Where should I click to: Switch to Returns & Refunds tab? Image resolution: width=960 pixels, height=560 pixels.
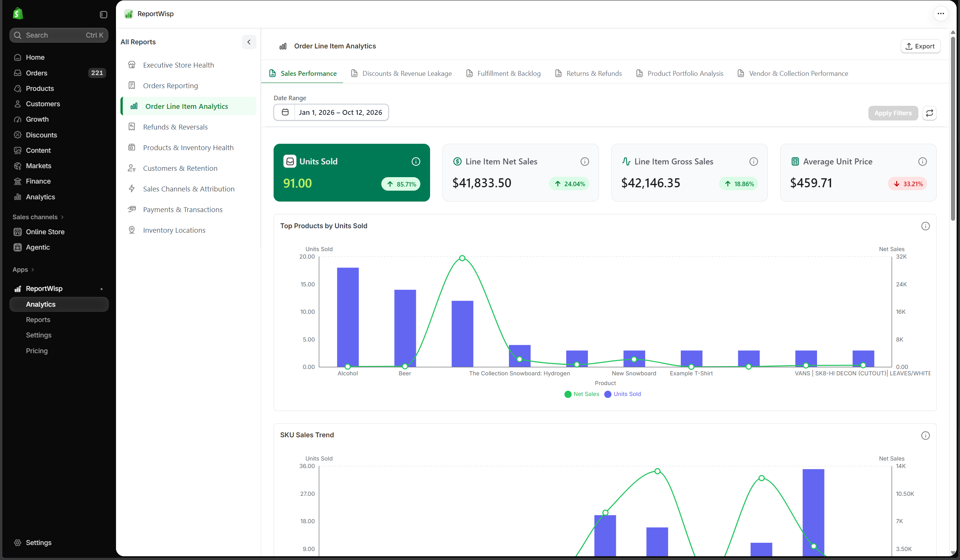[588, 73]
